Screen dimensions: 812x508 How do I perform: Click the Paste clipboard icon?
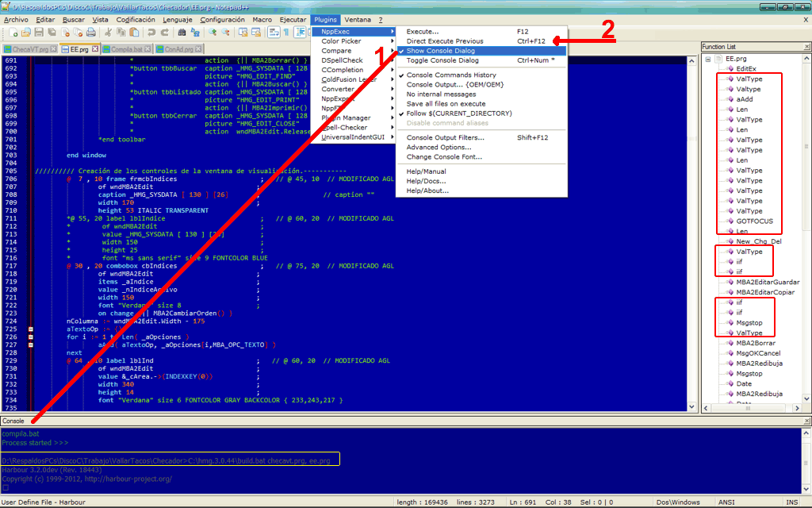click(134, 33)
